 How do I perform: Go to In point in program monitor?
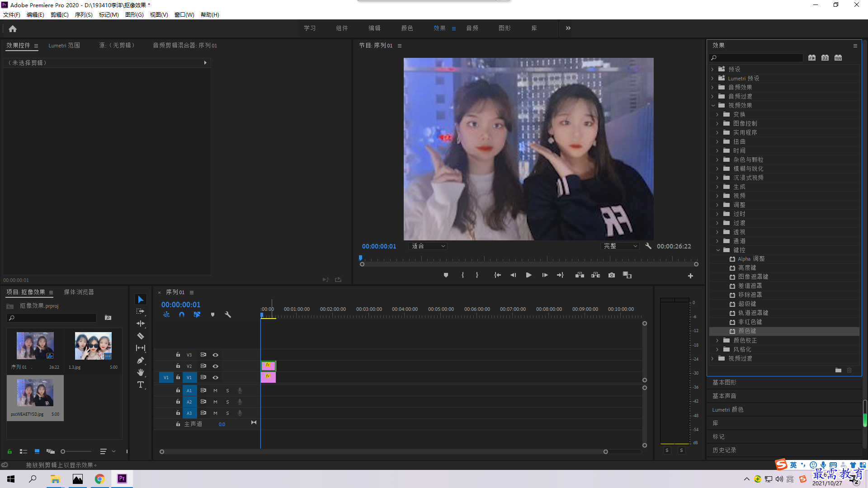[x=497, y=275]
